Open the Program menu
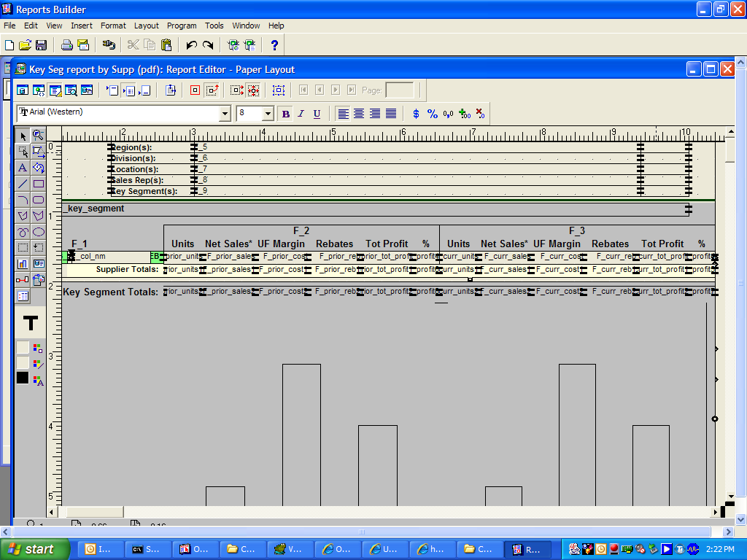 click(x=182, y=26)
